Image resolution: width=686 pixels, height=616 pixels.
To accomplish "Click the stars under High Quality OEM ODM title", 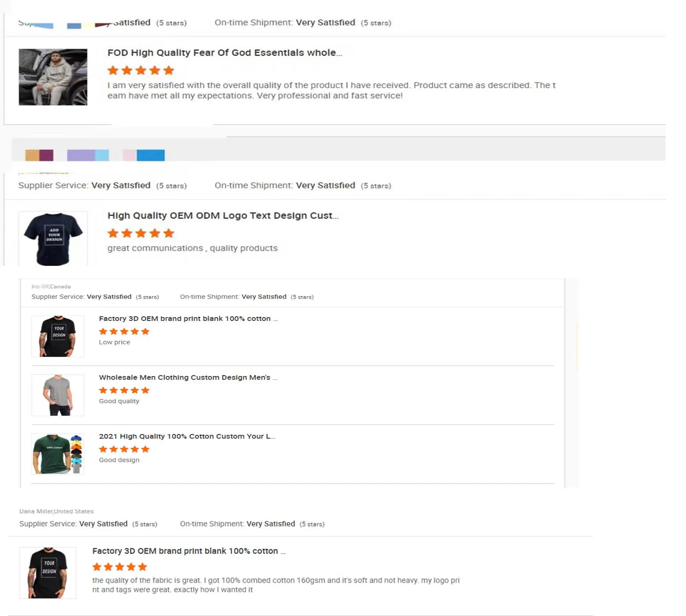I will [140, 234].
